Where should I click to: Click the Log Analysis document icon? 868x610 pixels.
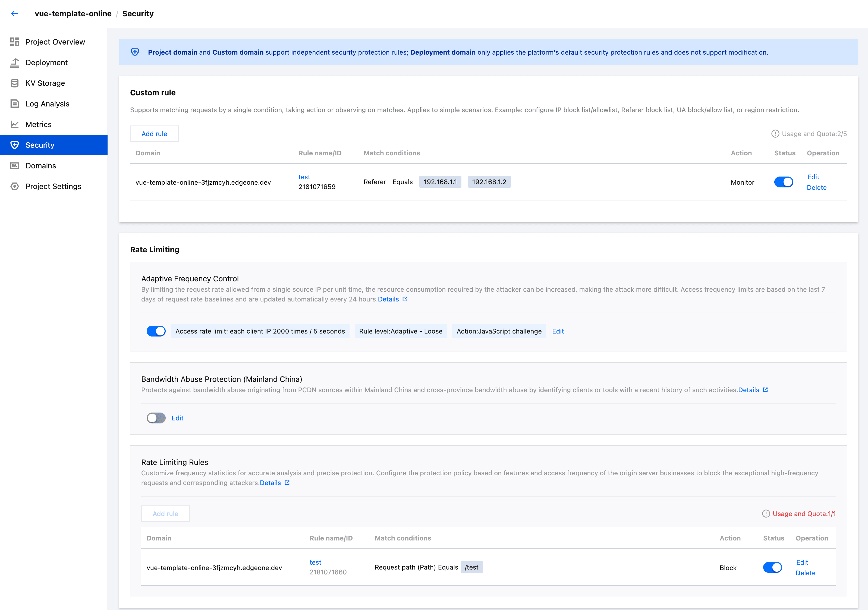[15, 104]
